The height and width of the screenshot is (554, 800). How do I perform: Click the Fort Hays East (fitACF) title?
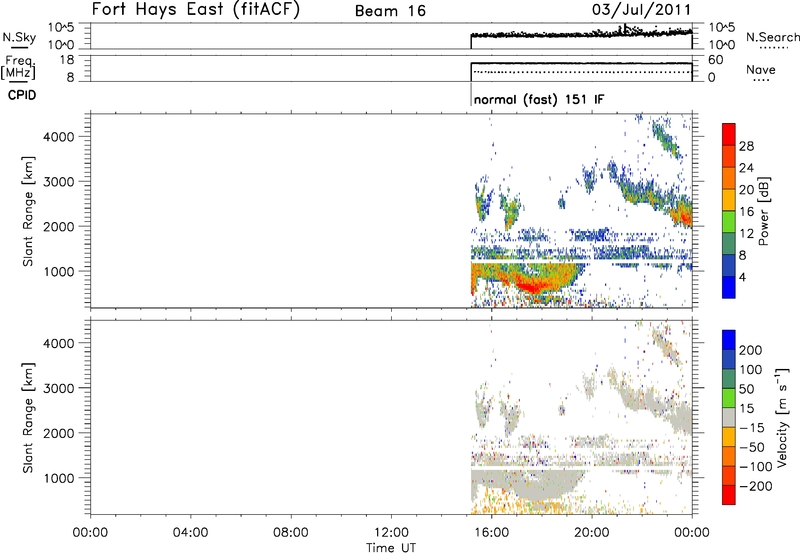196,10
